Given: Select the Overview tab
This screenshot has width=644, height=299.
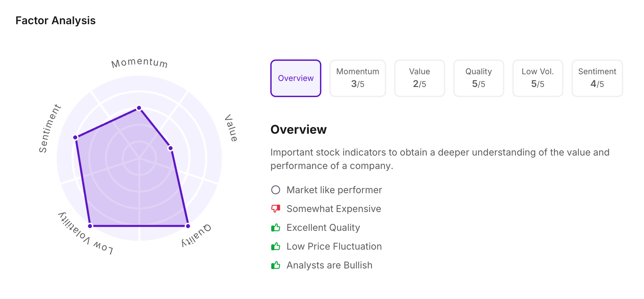Looking at the screenshot, I should click(295, 78).
